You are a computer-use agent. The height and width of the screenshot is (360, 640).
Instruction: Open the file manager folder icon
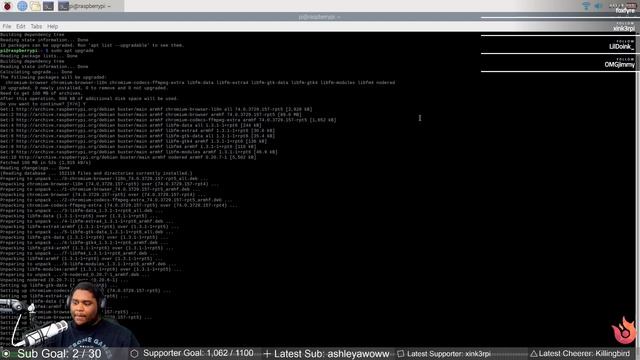pos(36,6)
